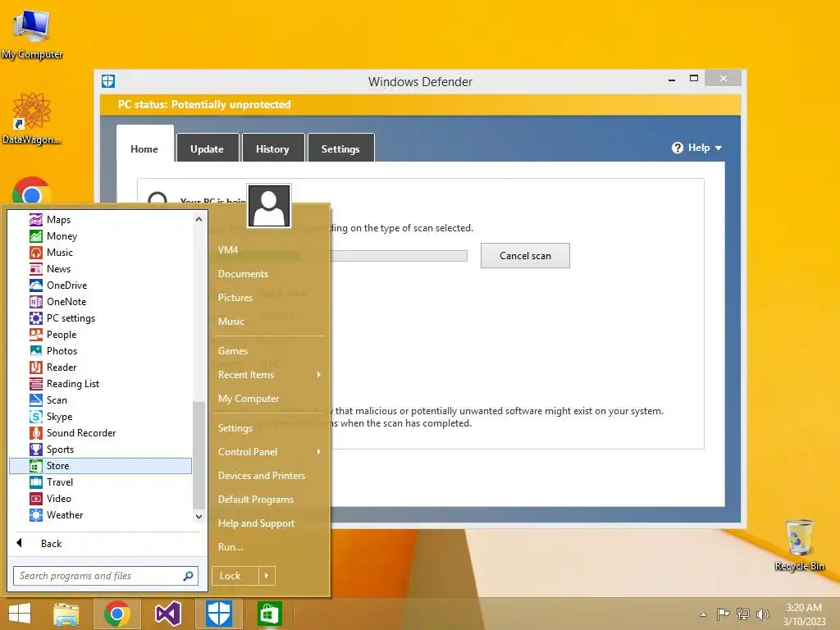840x630 pixels.
Task: Open the Sports app icon
Action: point(36,450)
